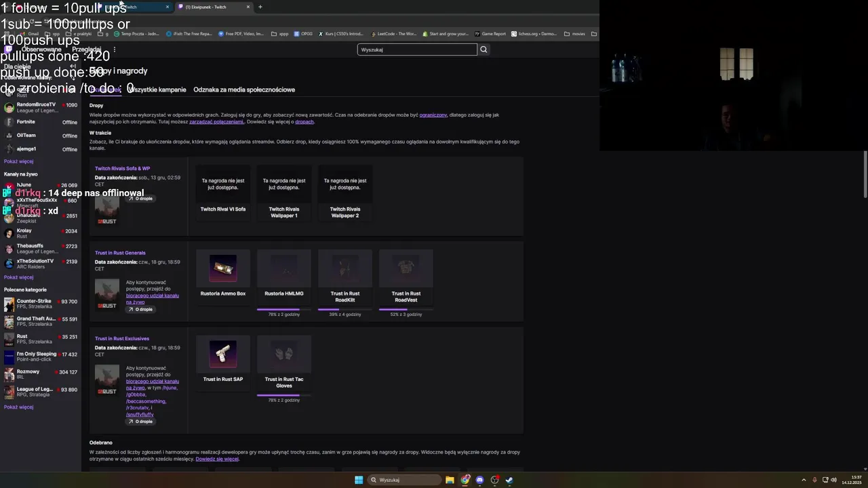Open xTheSolutionTV live channel

click(41, 264)
